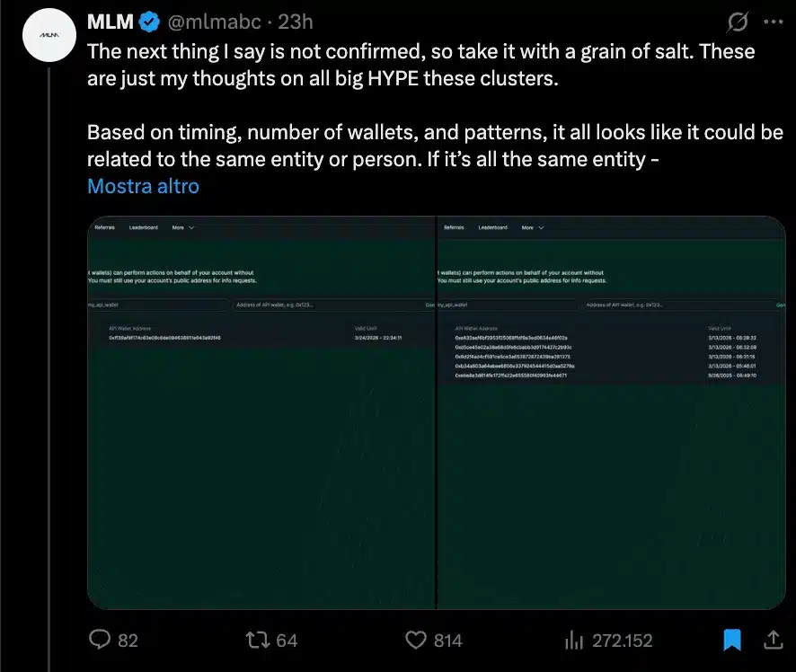Screen dimensions: 796x672
Task: Toggle the blue bookmark icon
Action: click(733, 640)
